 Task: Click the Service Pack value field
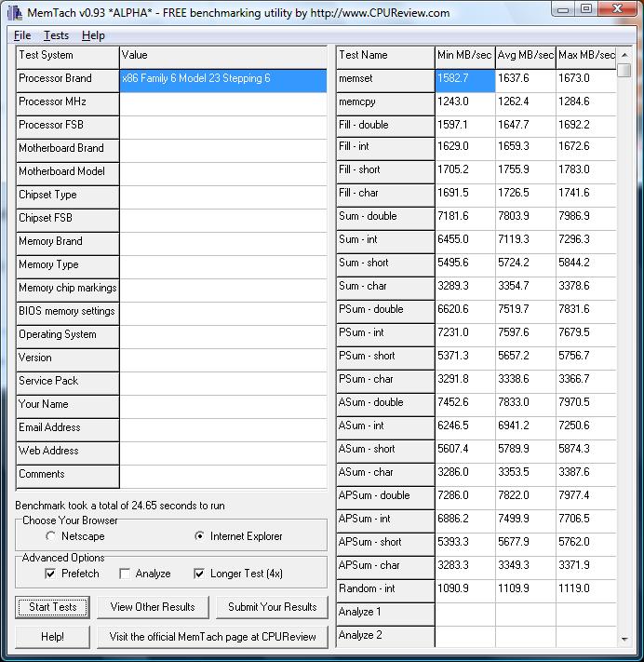coord(223,383)
